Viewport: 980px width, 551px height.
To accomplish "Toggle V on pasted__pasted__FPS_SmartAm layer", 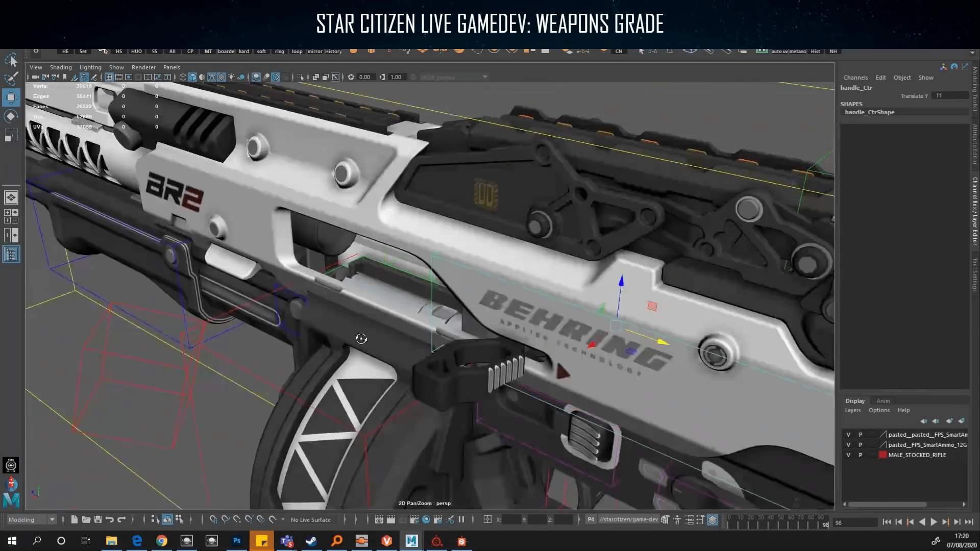I will [x=848, y=435].
